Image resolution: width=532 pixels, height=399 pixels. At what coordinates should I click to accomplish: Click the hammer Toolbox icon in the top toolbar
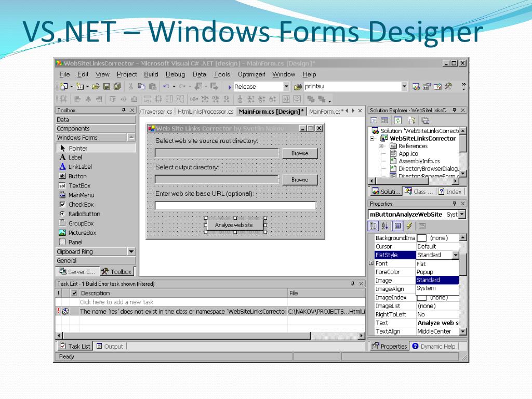(448, 87)
